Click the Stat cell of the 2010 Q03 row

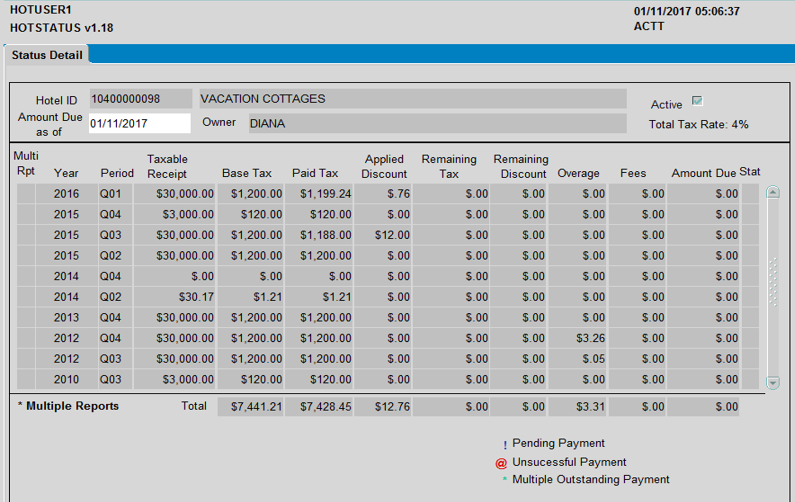[x=750, y=380]
